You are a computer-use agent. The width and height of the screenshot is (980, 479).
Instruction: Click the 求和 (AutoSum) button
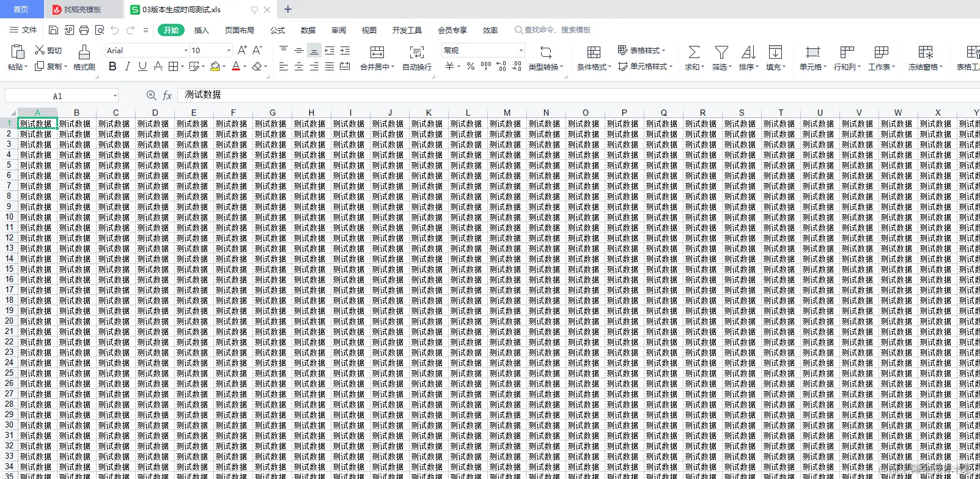(694, 58)
